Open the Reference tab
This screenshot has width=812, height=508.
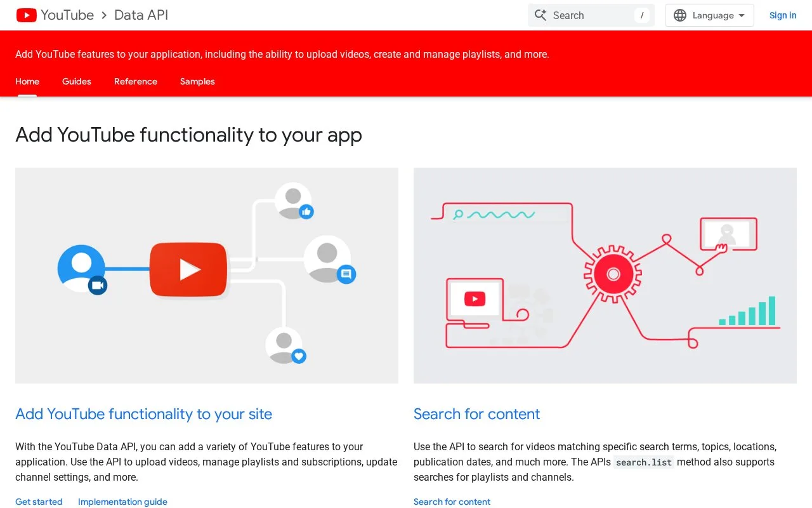pyautogui.click(x=136, y=81)
